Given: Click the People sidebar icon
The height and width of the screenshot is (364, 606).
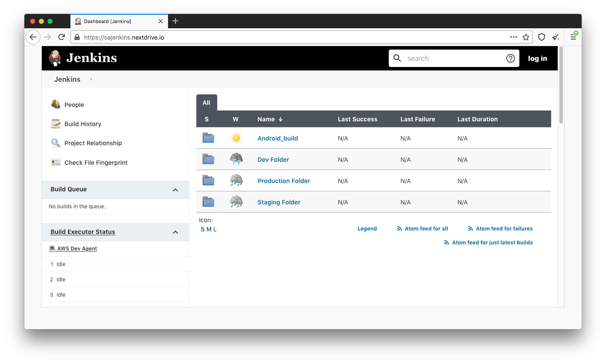Looking at the screenshot, I should click(x=56, y=104).
